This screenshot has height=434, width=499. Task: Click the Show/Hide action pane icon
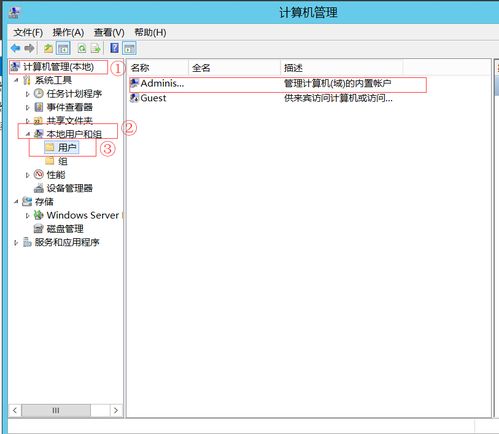[x=129, y=49]
